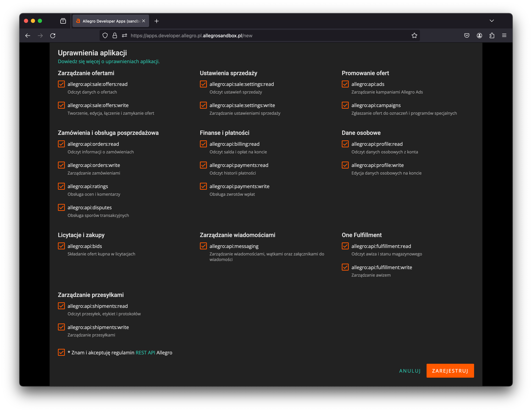
Task: Select the Allegro Developer Apps tab
Action: [111, 21]
